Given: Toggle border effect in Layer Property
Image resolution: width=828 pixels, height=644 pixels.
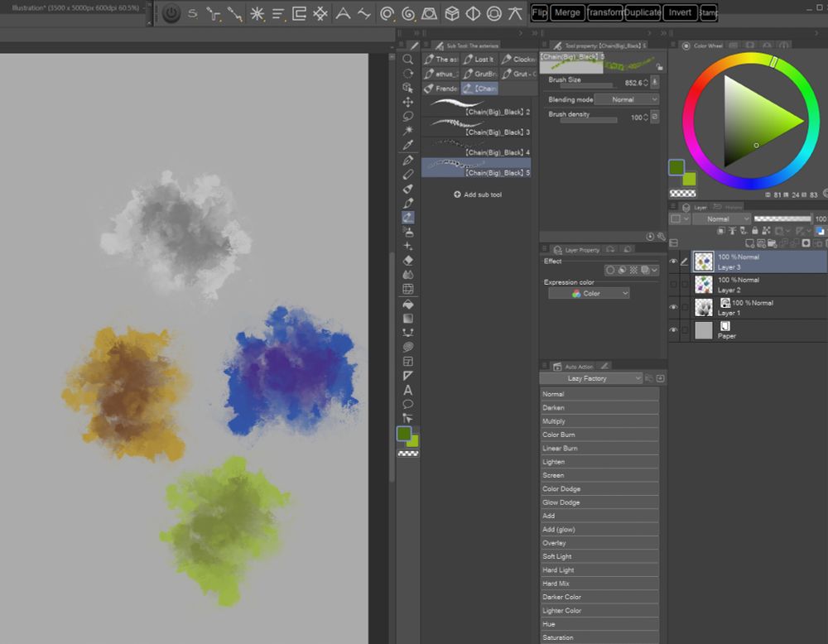Looking at the screenshot, I should pos(610,271).
